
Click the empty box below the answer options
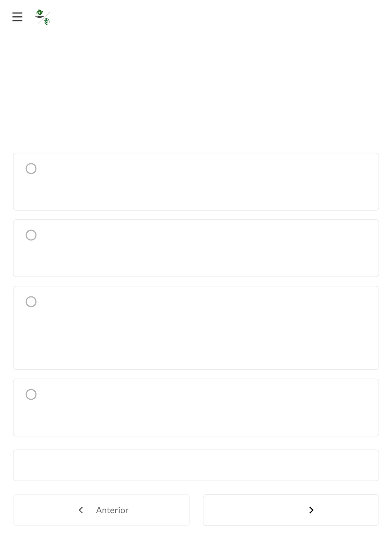coord(196,466)
